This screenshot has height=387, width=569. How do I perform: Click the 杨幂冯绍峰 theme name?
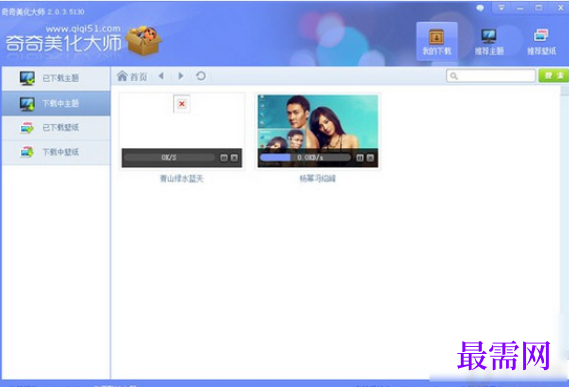(x=318, y=179)
